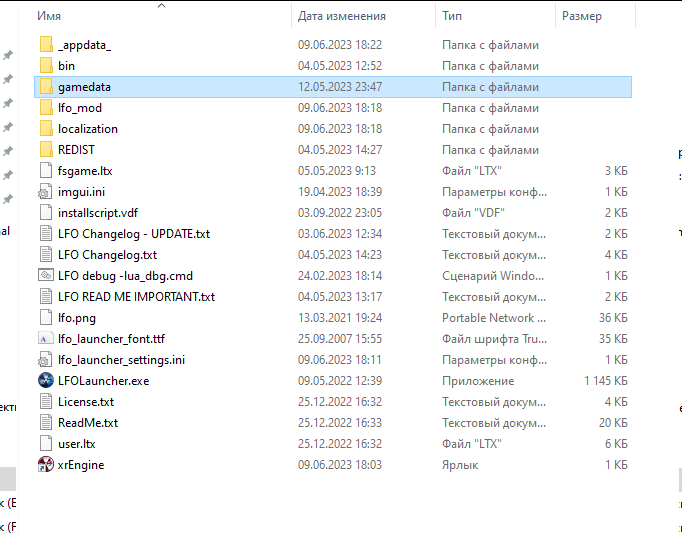Image resolution: width=682 pixels, height=535 pixels.
Task: Sort by the Тип column header
Action: click(x=451, y=16)
